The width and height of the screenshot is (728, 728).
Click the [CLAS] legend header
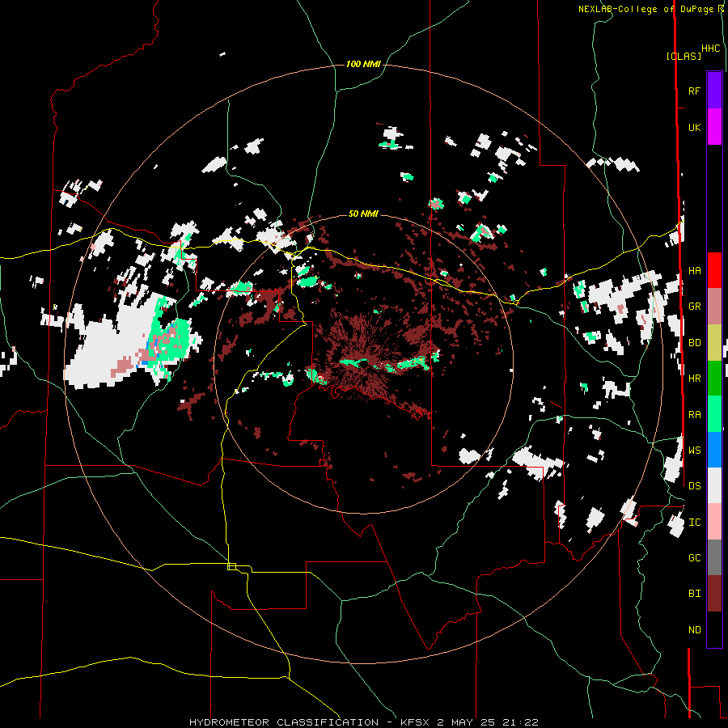(684, 56)
